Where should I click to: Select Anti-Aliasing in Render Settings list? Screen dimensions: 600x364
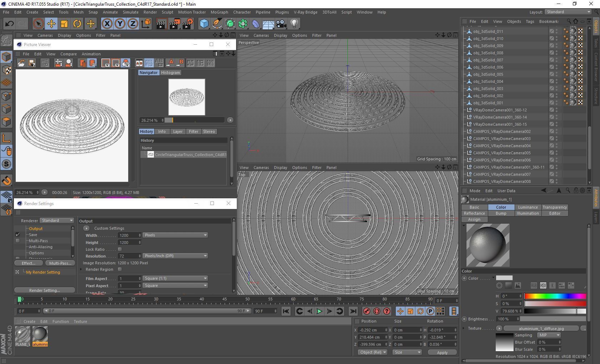(41, 247)
